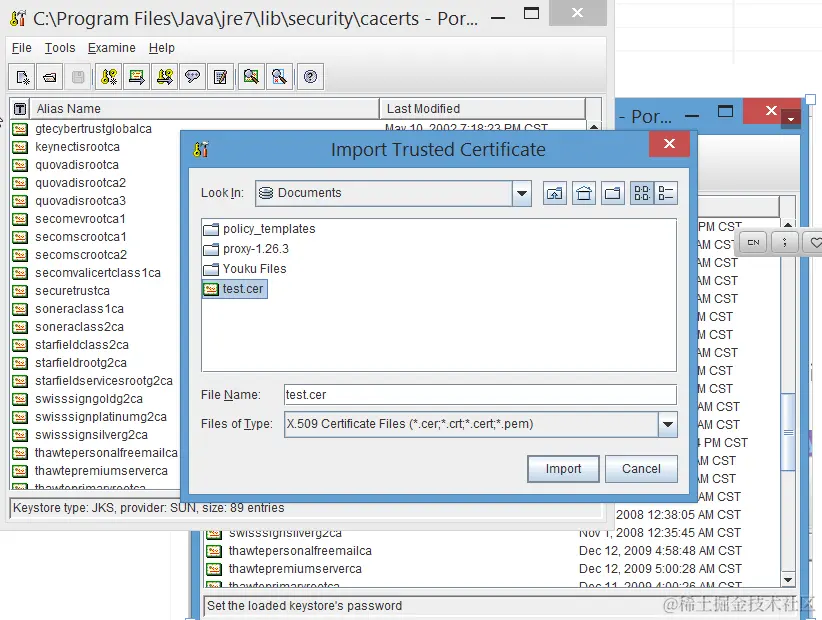Click the Generate Key Pair toolbar icon
Screen dimensions: 822x620
(109, 78)
